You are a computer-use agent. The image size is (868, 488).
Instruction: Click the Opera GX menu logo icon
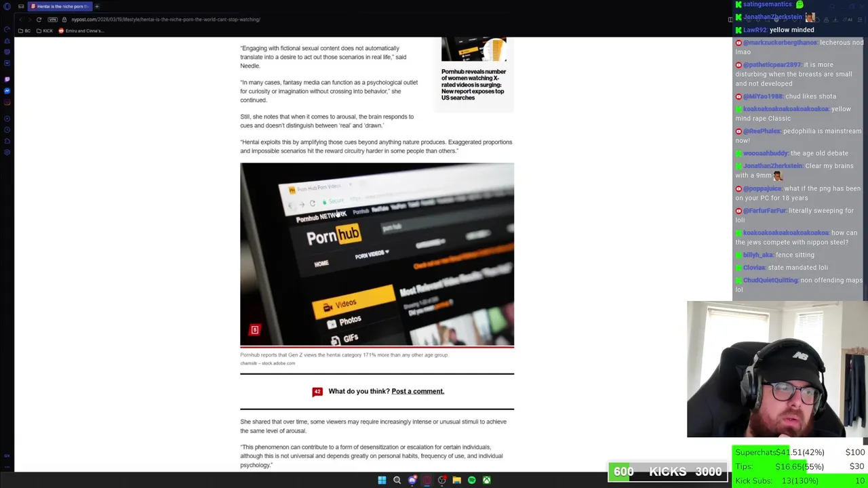(7, 6)
